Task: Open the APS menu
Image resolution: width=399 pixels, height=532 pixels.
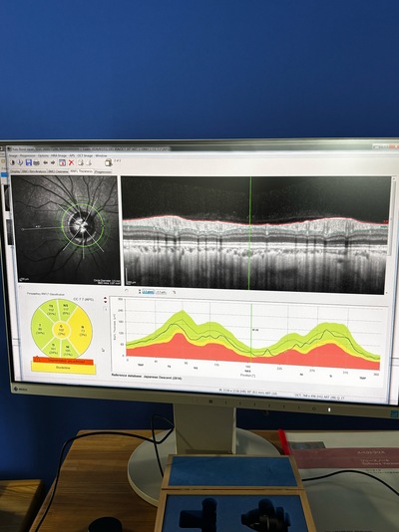Action: click(x=72, y=155)
